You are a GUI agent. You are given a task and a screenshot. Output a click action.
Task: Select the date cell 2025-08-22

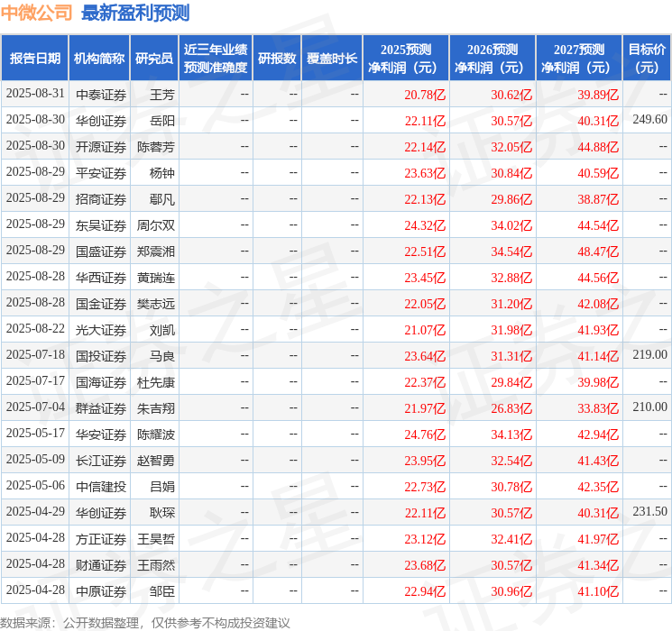35,328
